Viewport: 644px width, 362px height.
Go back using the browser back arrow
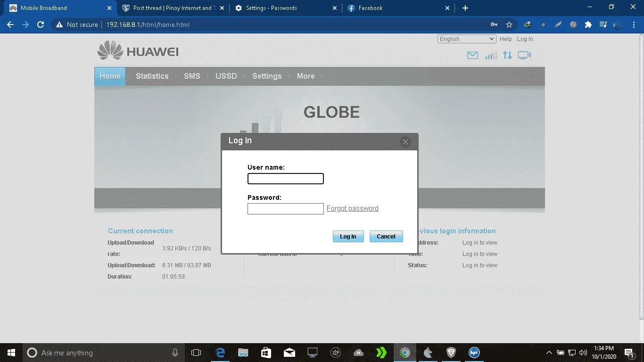tap(10, 25)
